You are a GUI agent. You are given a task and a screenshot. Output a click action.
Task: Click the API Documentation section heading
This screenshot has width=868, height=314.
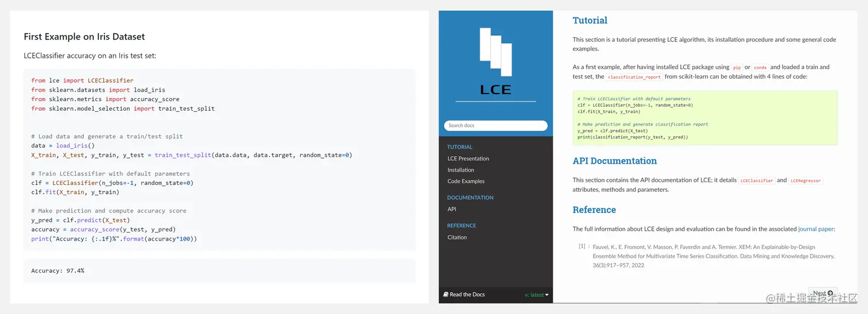pyautogui.click(x=614, y=161)
